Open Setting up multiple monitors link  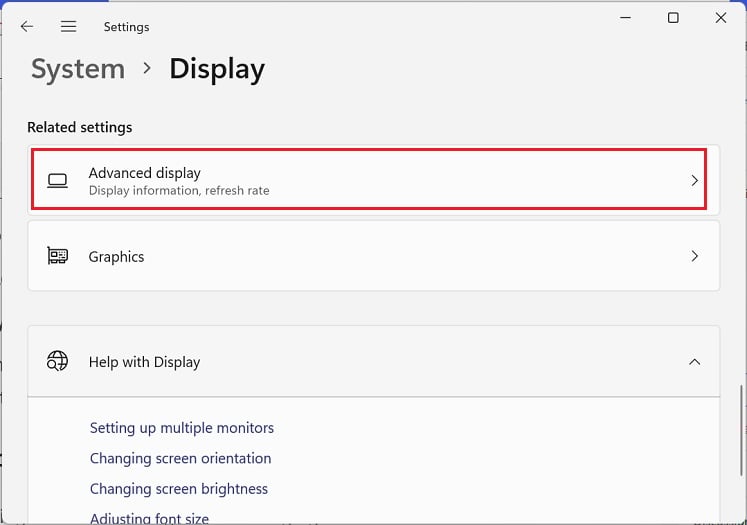tap(182, 428)
